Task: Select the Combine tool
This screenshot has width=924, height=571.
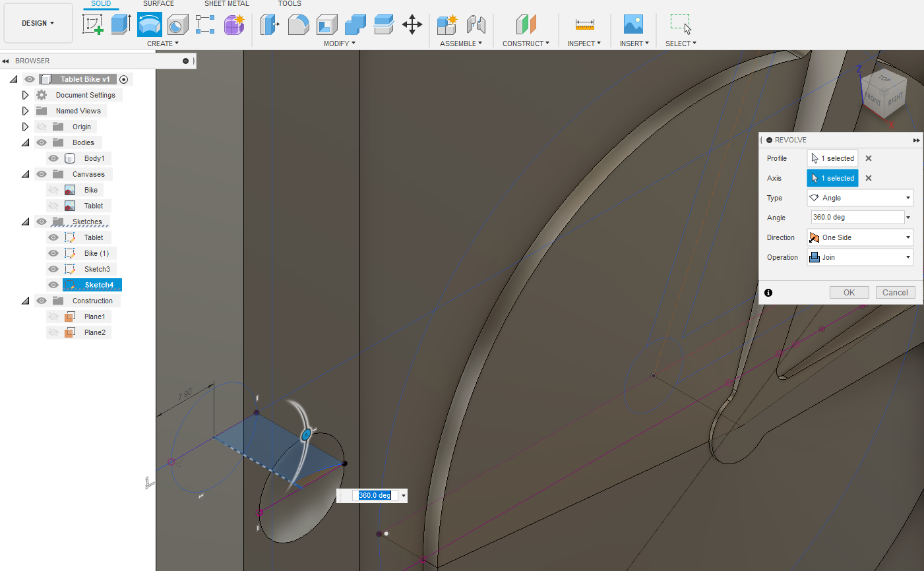Action: click(355, 24)
